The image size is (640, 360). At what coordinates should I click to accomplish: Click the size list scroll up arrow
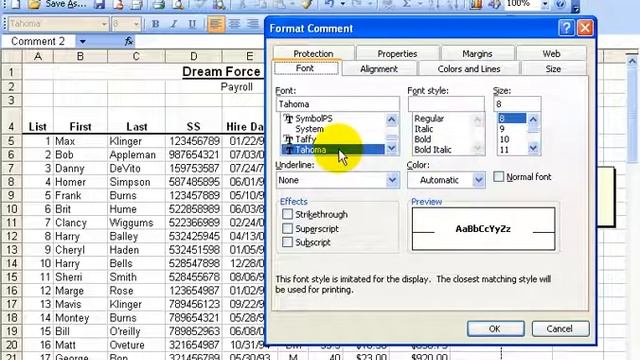pos(533,120)
